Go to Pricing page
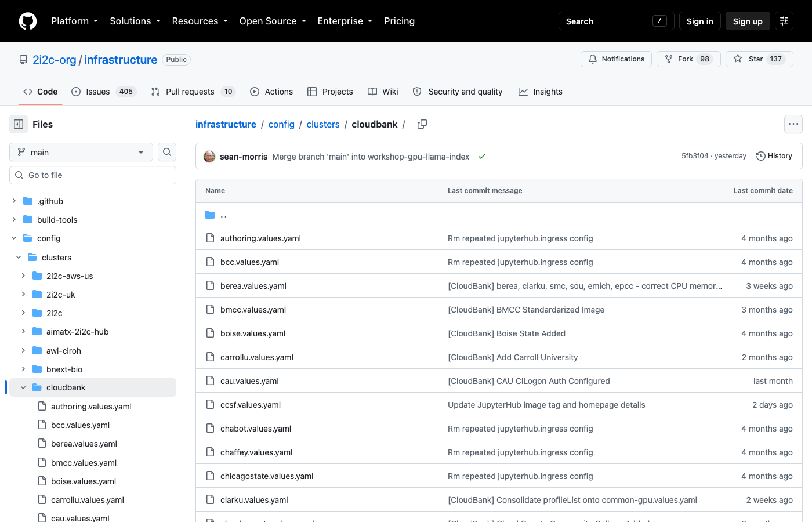 pyautogui.click(x=400, y=21)
